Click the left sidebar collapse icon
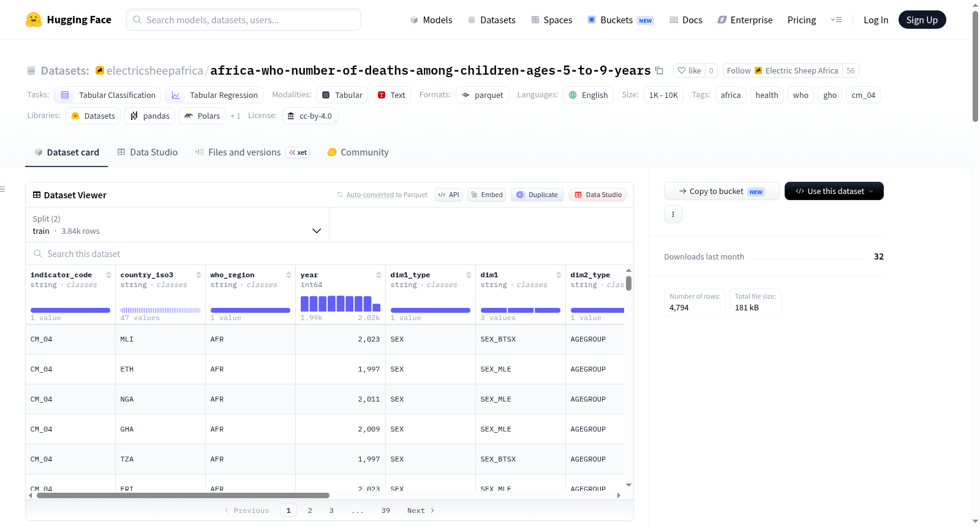This screenshot has height=527, width=980. click(x=2, y=189)
